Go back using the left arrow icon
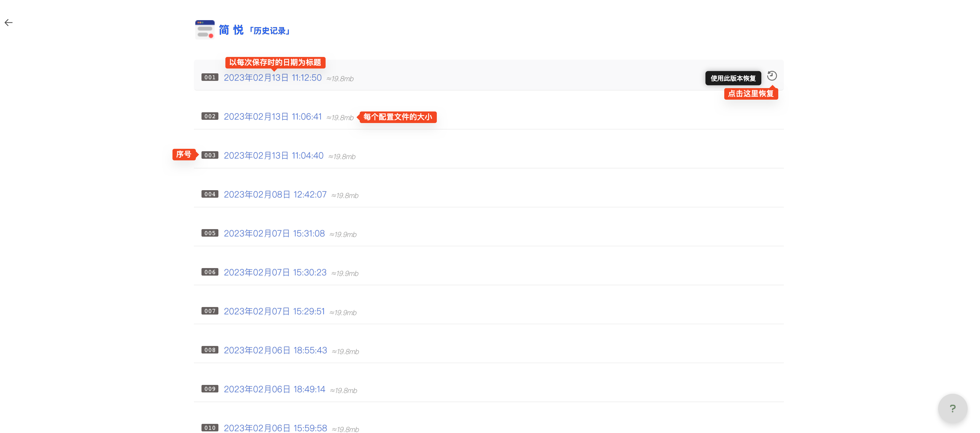The height and width of the screenshot is (433, 980). [x=8, y=23]
